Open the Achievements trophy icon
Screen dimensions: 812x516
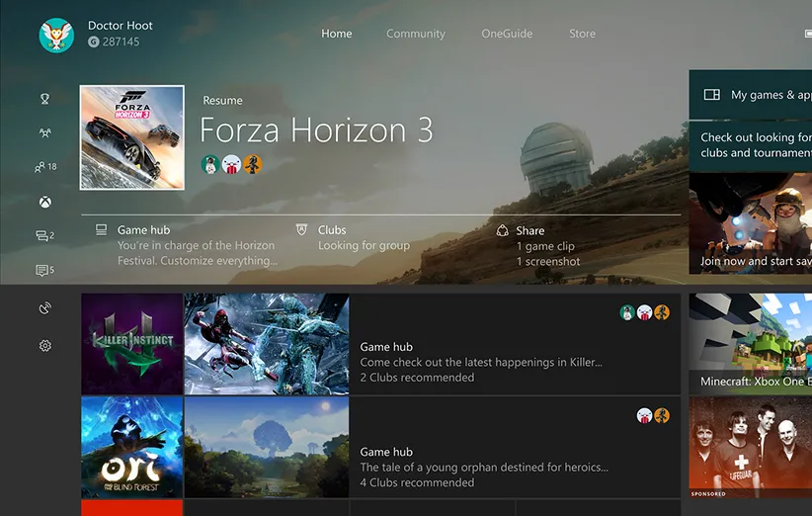pos(44,99)
